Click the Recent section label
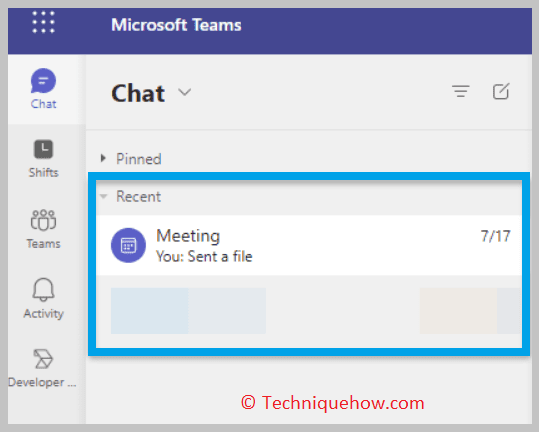539x432 pixels. pyautogui.click(x=139, y=197)
